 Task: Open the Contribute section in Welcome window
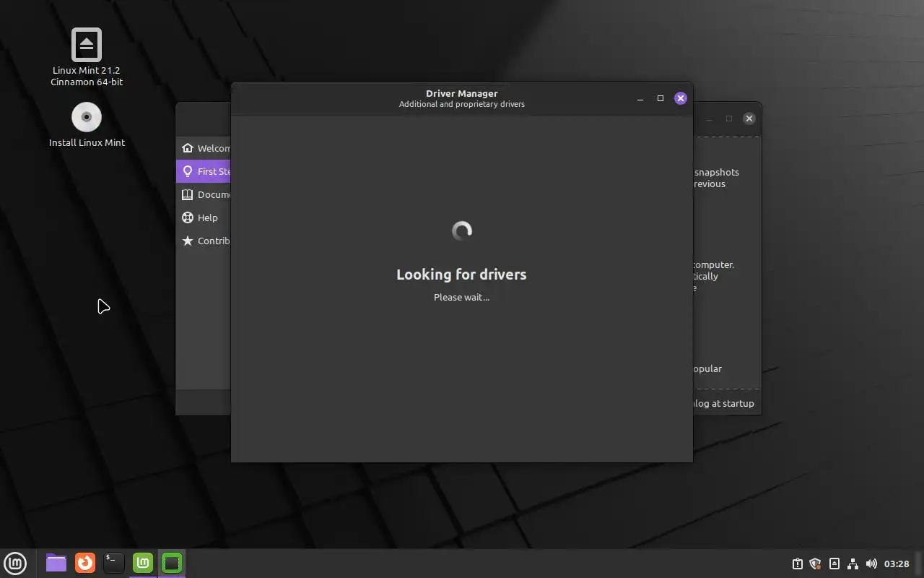coord(204,241)
